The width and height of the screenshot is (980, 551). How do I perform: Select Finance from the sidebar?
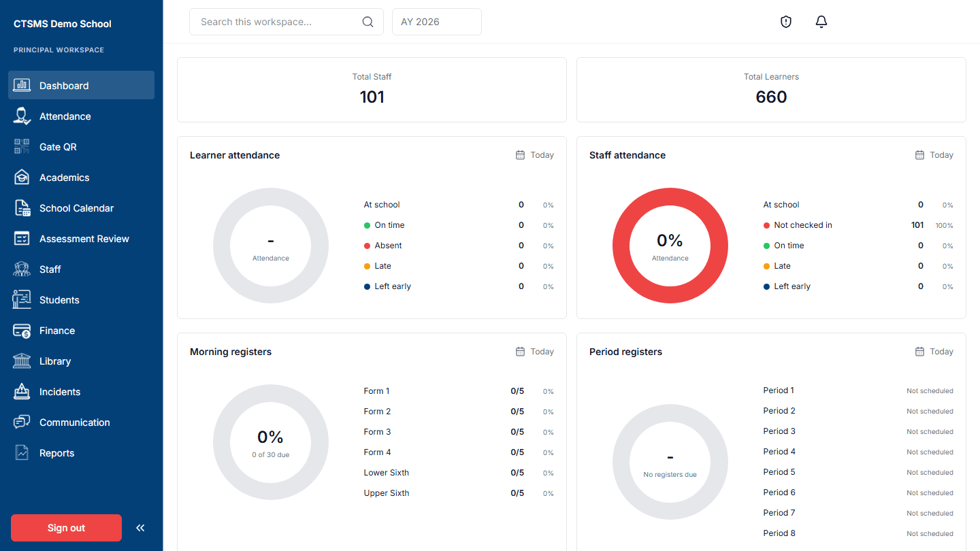pyautogui.click(x=82, y=331)
